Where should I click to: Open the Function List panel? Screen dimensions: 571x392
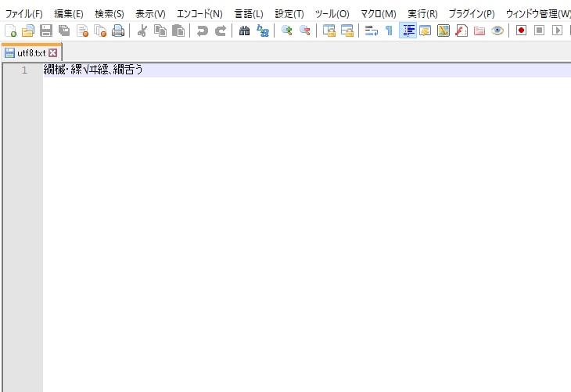(461, 31)
